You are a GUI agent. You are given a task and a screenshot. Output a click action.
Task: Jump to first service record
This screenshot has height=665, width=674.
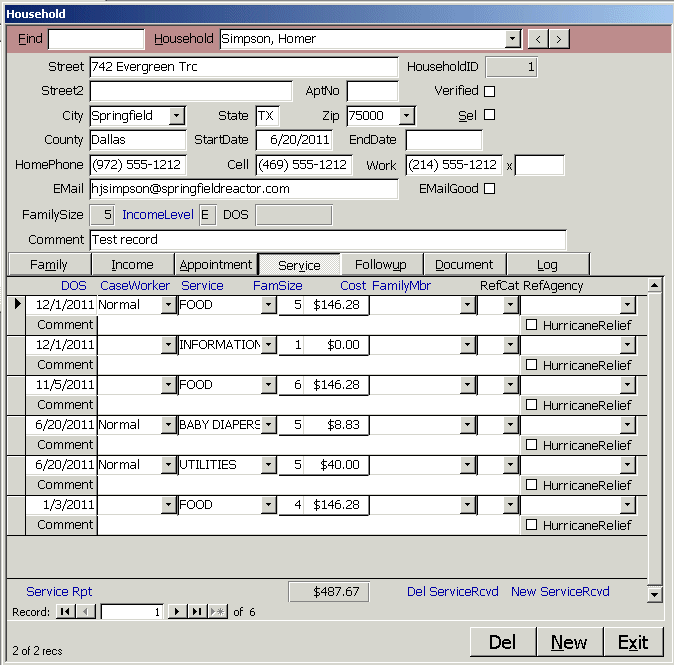(65, 612)
